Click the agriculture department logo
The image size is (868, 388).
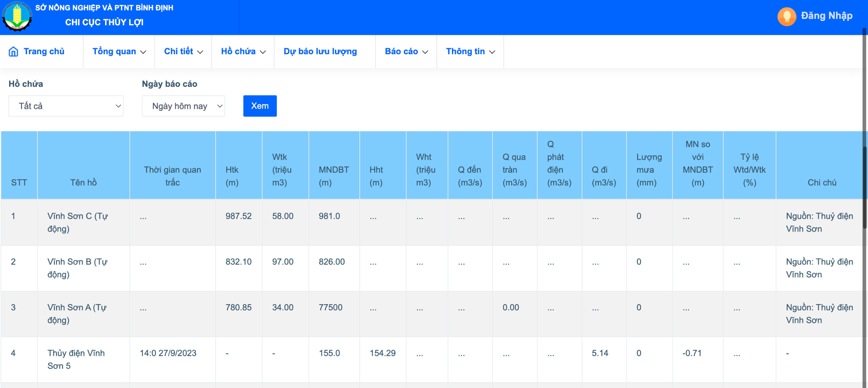[17, 16]
